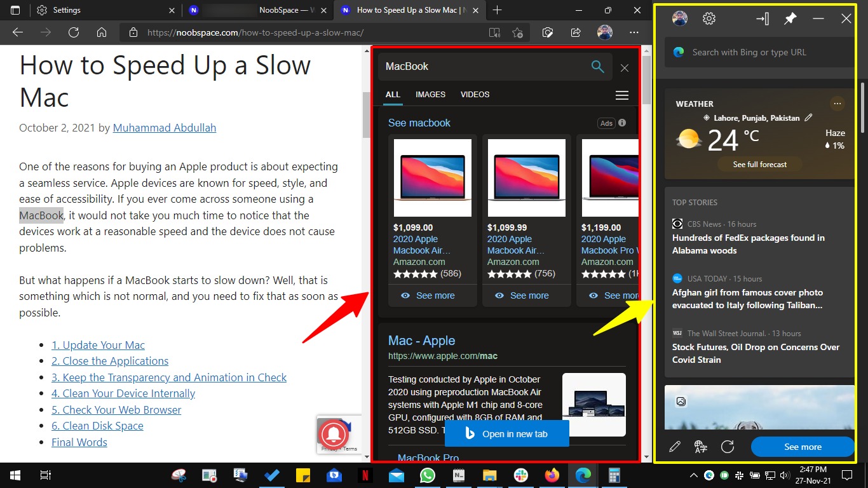Refresh the sidebar news feed
The image size is (868, 488).
[728, 446]
